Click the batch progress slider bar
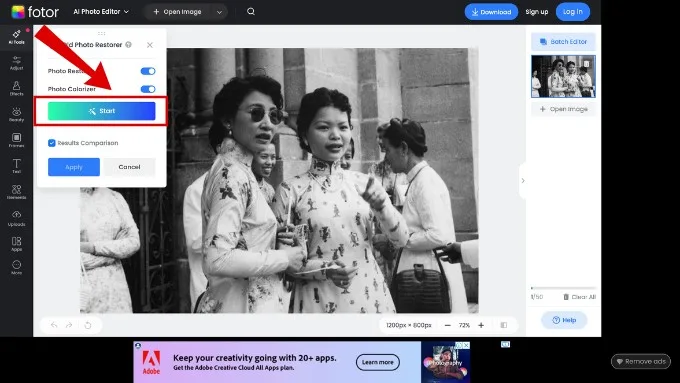The height and width of the screenshot is (383, 680). click(563, 288)
